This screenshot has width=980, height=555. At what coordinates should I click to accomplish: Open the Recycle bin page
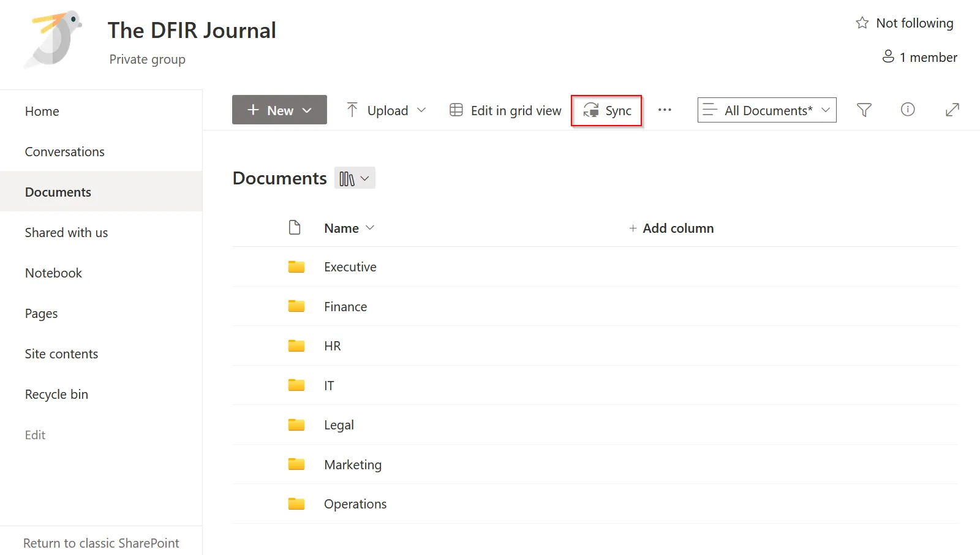(x=56, y=394)
